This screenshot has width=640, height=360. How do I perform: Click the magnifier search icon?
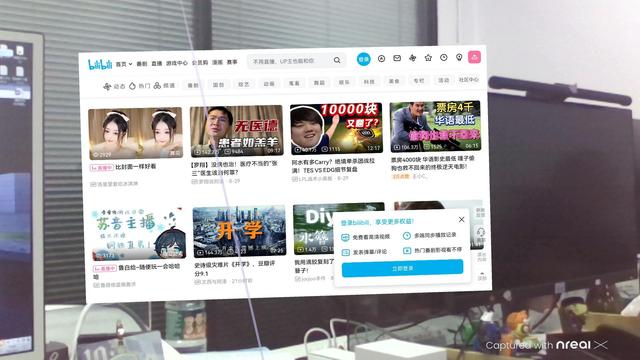337,60
